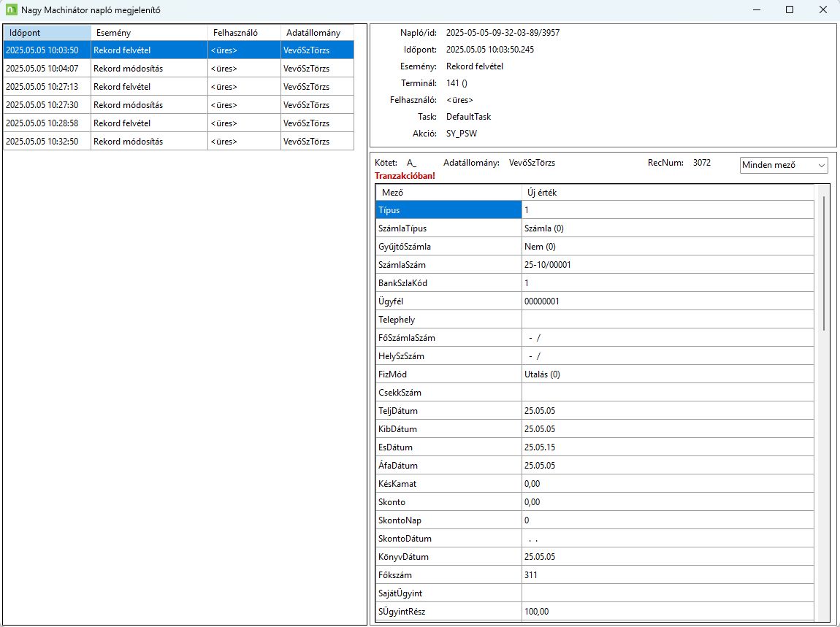Sort log list by Időpont column header
The image size is (840, 627).
click(47, 33)
